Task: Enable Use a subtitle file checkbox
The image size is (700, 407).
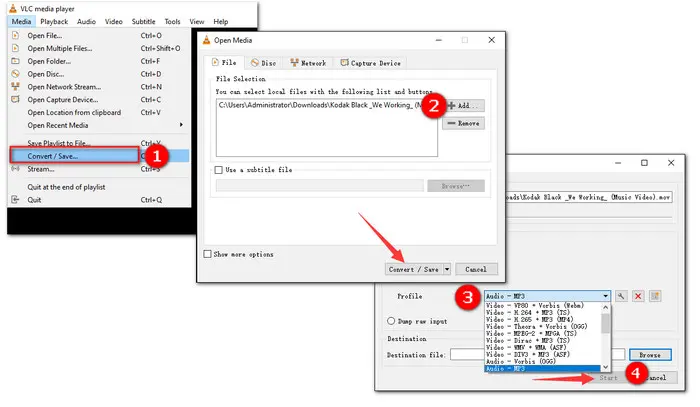Action: pyautogui.click(x=219, y=170)
